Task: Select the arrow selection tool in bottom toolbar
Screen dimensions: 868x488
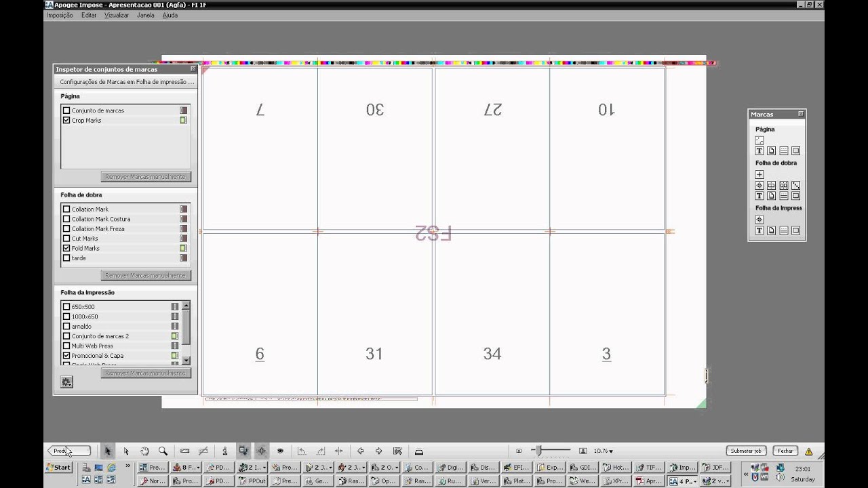Action: coord(107,451)
